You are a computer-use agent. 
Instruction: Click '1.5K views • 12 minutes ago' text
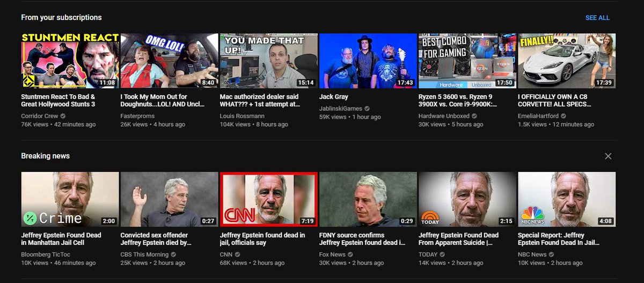pos(556,125)
